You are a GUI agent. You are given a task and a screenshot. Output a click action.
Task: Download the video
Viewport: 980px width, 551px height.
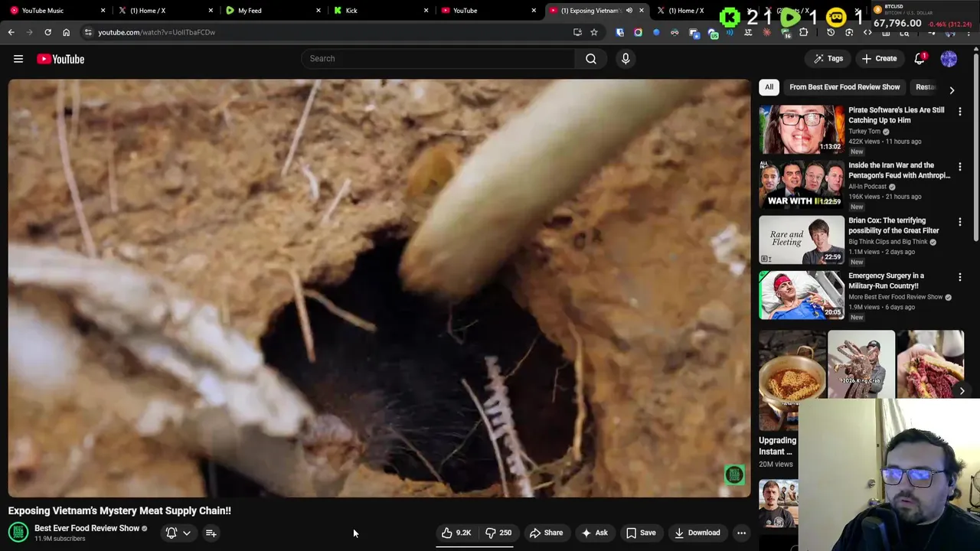coord(697,533)
